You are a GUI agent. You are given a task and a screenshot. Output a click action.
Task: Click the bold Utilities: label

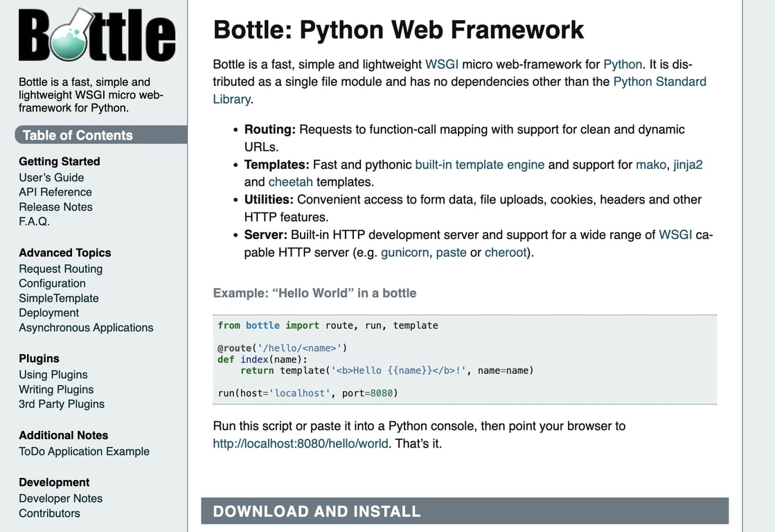coord(269,199)
